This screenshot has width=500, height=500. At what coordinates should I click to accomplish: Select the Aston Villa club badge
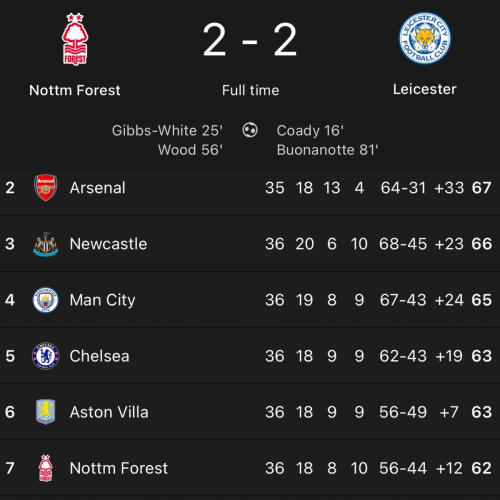pyautogui.click(x=46, y=412)
